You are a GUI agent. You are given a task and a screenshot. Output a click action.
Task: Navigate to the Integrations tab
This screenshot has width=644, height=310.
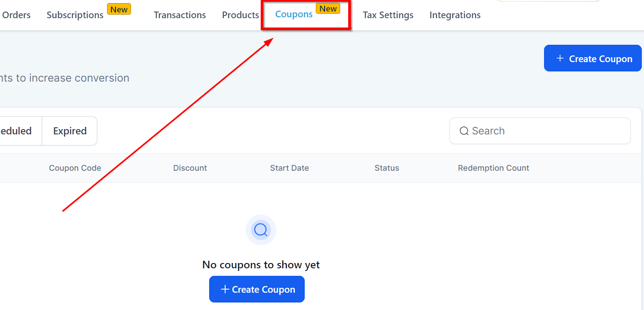point(455,15)
